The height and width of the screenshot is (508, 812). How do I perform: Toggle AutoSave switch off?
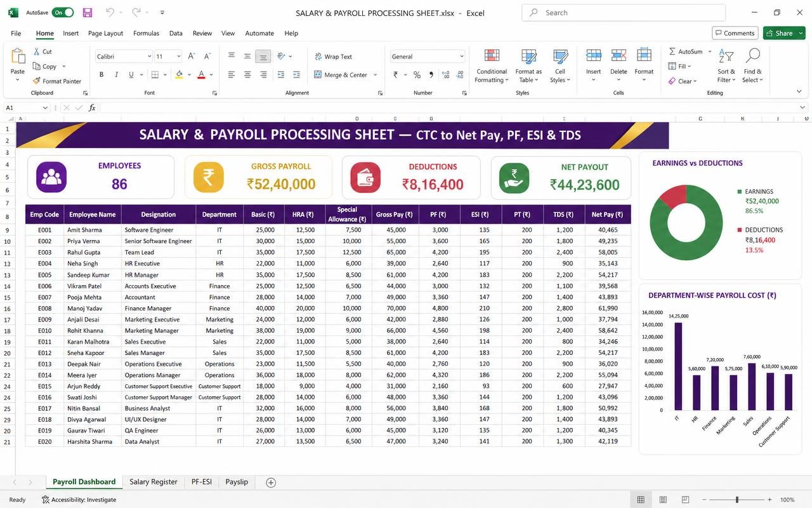point(63,13)
